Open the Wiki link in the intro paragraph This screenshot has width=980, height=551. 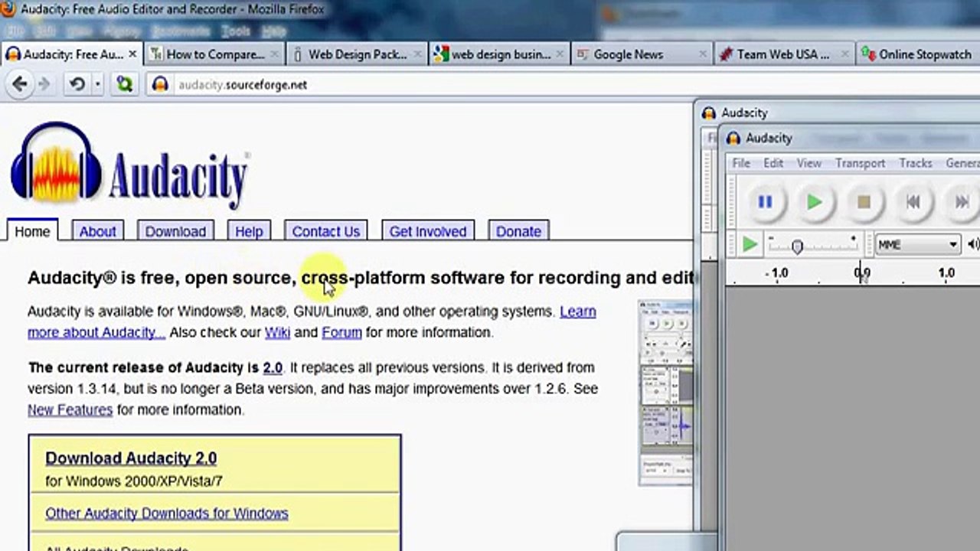277,332
